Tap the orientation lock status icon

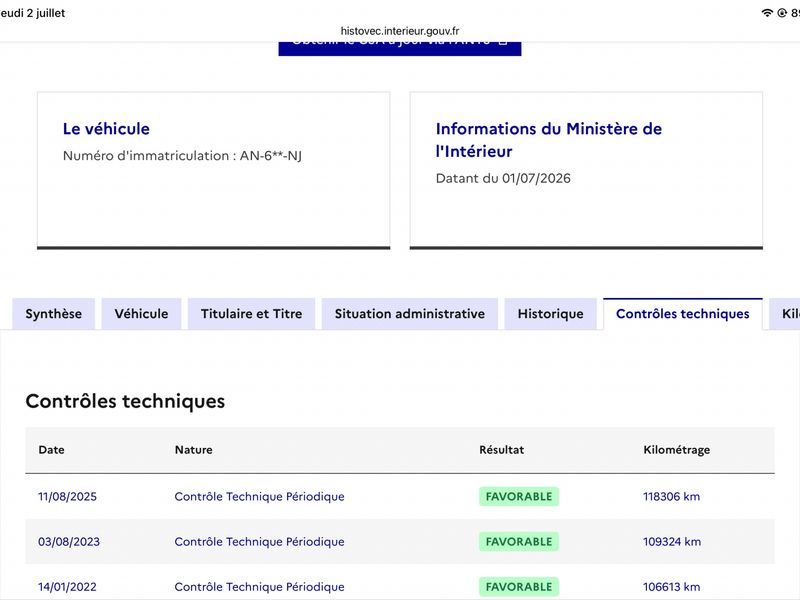click(x=782, y=13)
